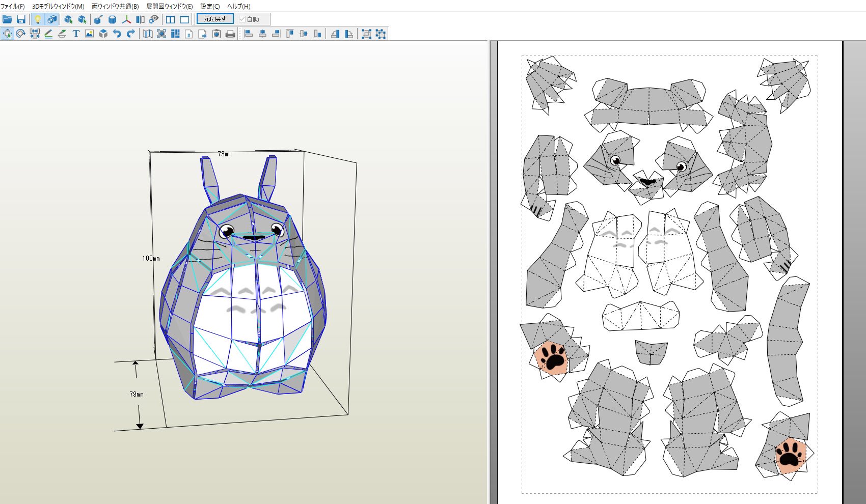Align selected parts to the top

290,34
